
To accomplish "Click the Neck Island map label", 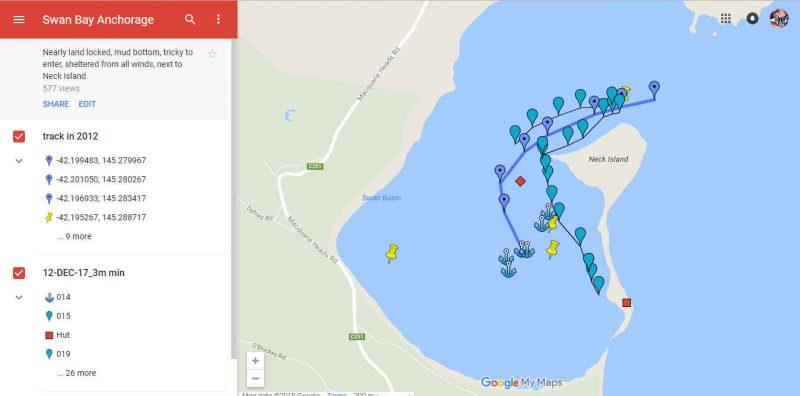I will tap(608, 159).
